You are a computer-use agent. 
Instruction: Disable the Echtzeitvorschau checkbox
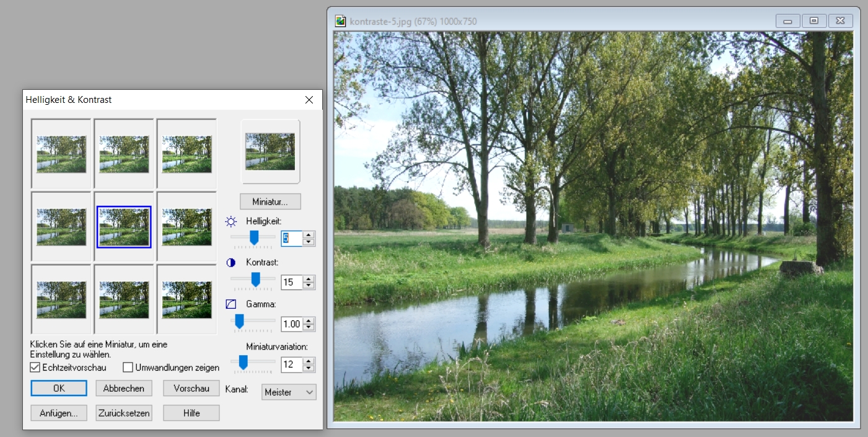[35, 368]
